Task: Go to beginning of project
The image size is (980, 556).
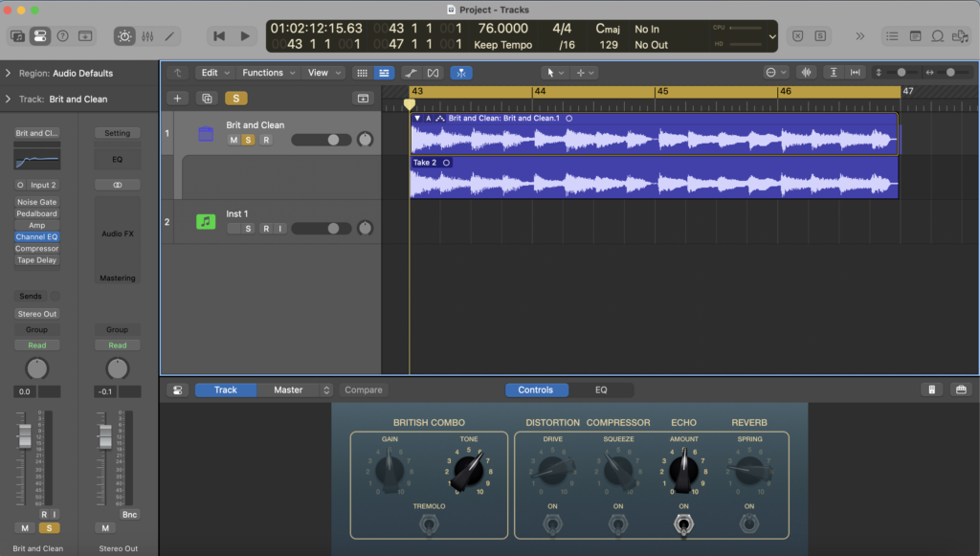Action: [219, 36]
